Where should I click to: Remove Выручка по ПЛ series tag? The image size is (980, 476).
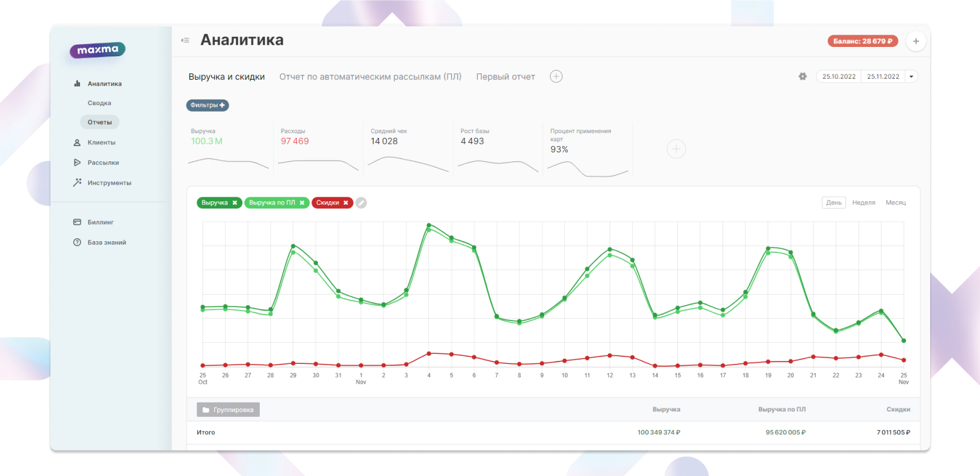(x=302, y=202)
